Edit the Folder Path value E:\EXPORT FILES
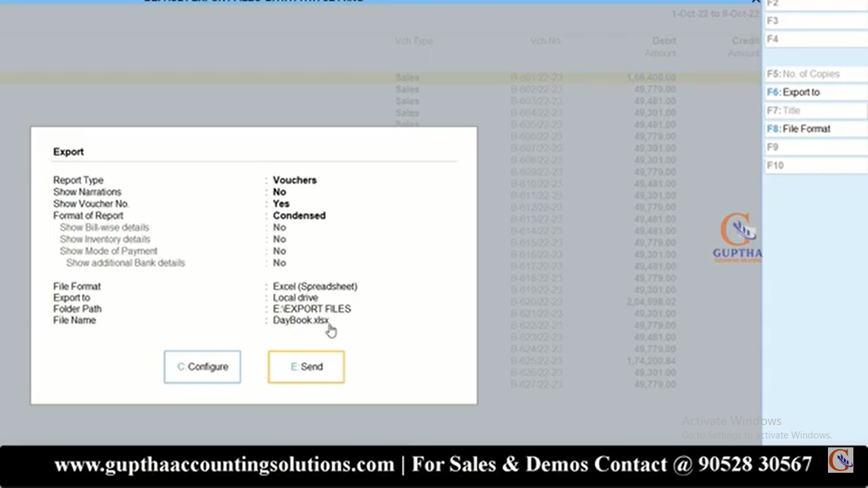Screen dimensions: 868x488 click(x=312, y=309)
